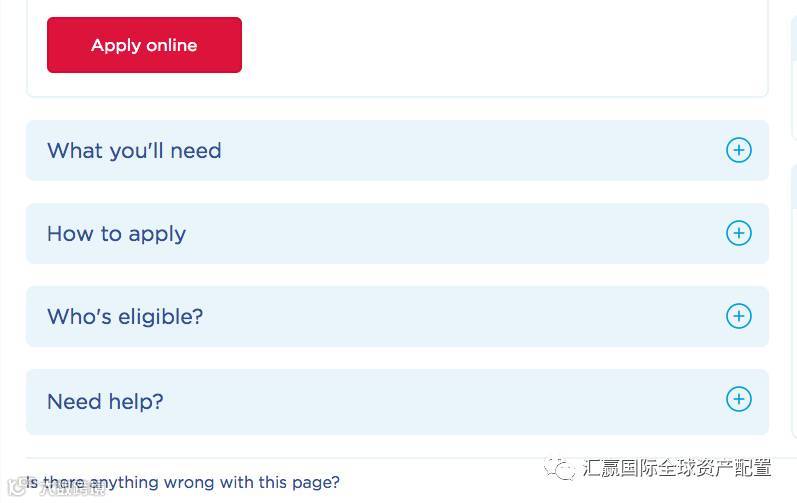Screen dimensions: 797x503
Task: Expand the How to apply section heading
Action: (x=116, y=234)
